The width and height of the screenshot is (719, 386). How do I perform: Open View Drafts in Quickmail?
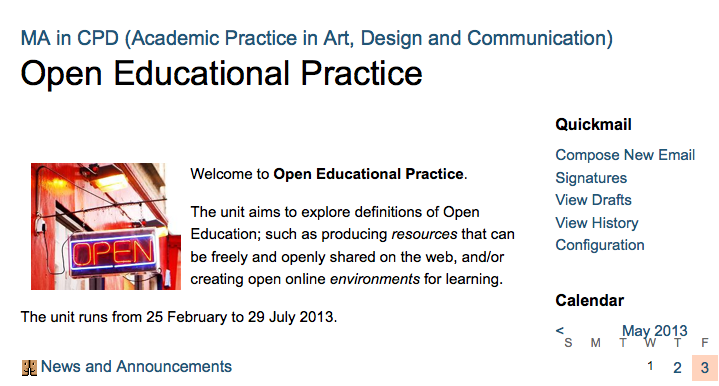click(593, 200)
